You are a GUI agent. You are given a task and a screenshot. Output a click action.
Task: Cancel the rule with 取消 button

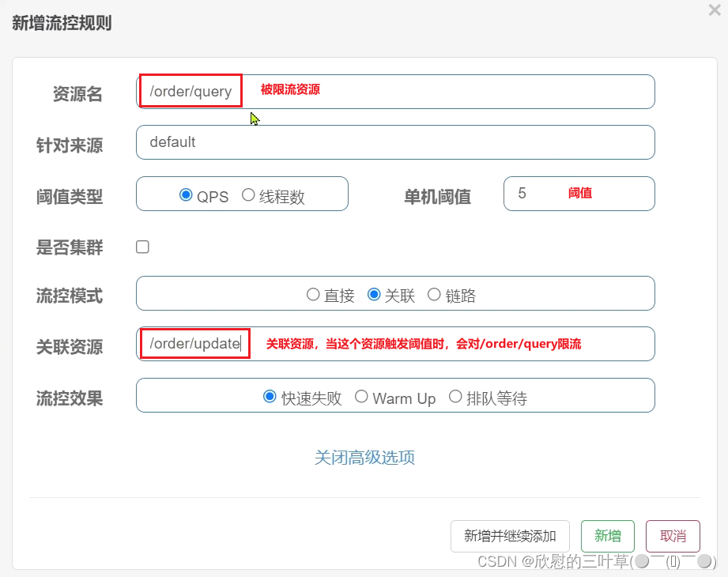(x=672, y=536)
